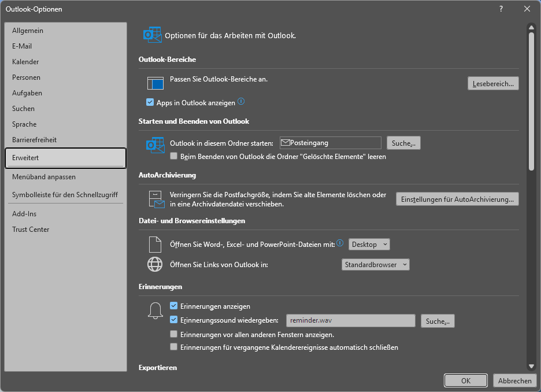
Task: Click the scrollbar down arrow
Action: tap(531, 366)
